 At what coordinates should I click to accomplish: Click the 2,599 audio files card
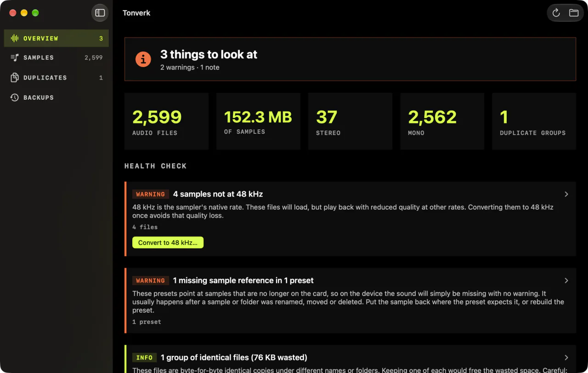point(166,121)
